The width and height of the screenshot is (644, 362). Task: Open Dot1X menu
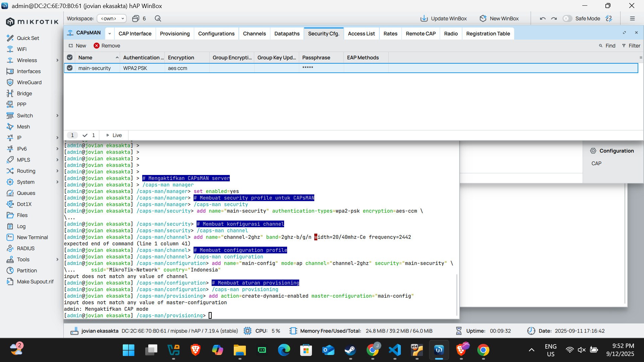click(x=24, y=204)
